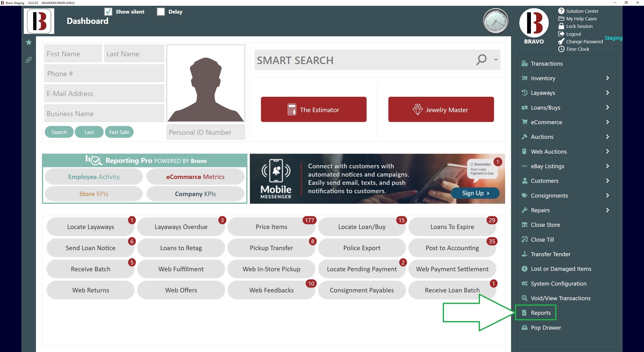Viewport: 644px width, 352px height.
Task: Click the SMART SEARCH input field
Action: pos(362,60)
